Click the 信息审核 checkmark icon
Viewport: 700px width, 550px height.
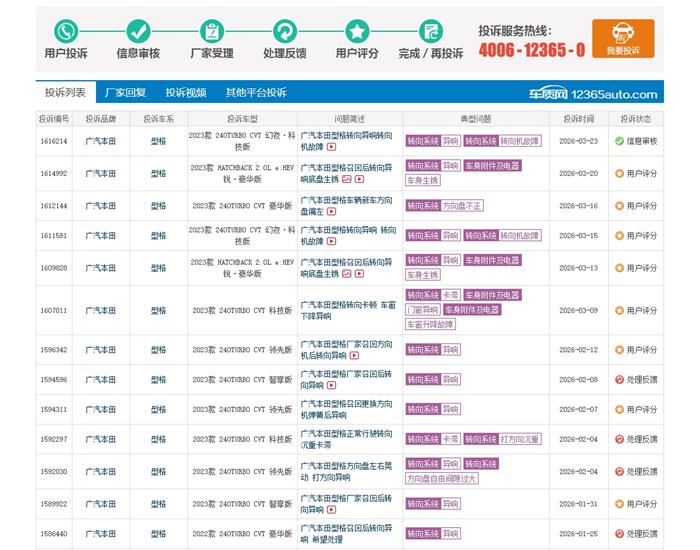click(x=138, y=31)
